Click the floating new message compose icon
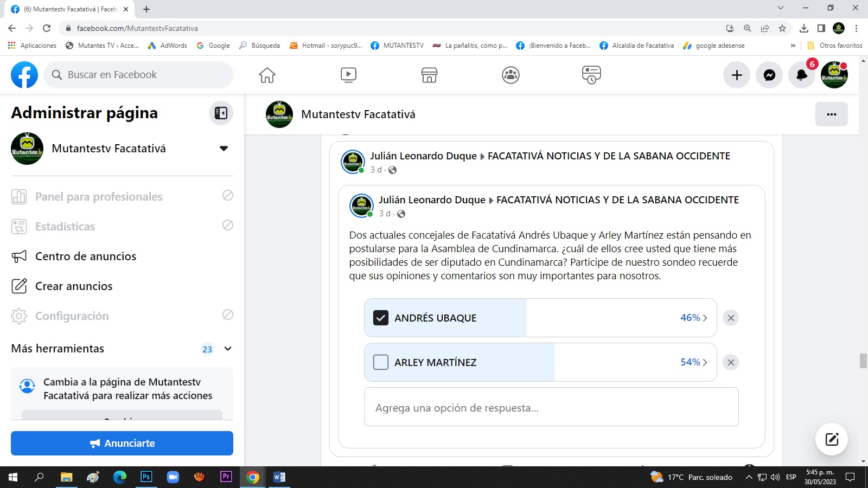 (x=832, y=439)
